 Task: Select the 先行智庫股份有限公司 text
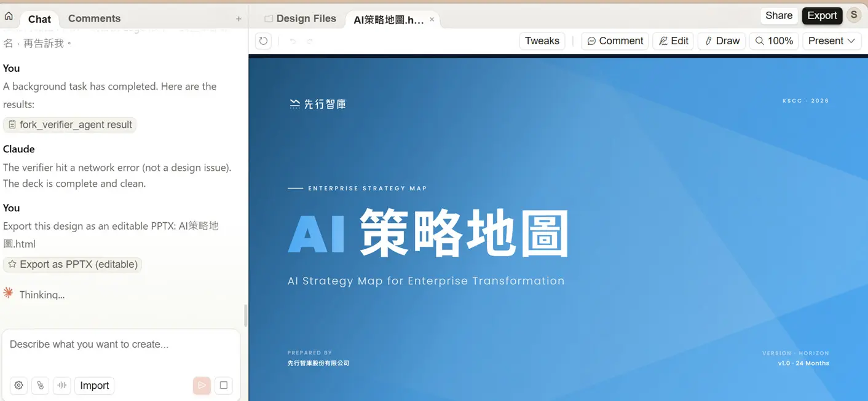[x=318, y=364]
